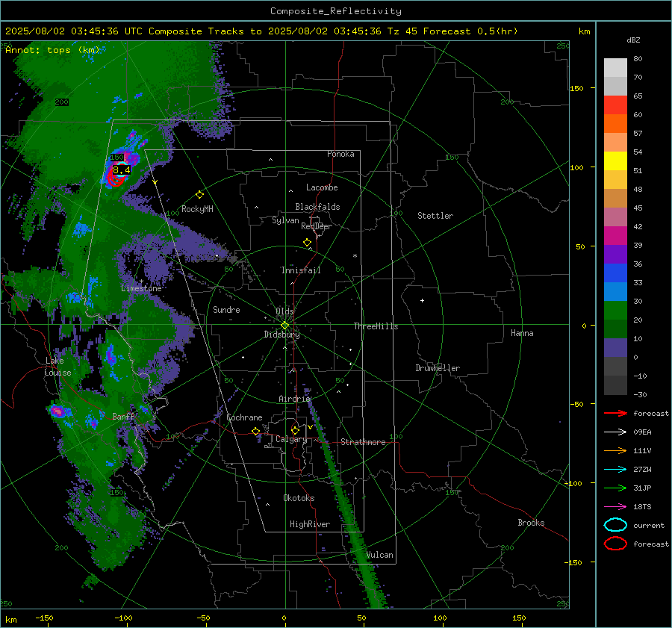The width and height of the screenshot is (672, 628).
Task: Click the purple-violet swatch above 36 dBZ
Action: [615, 254]
